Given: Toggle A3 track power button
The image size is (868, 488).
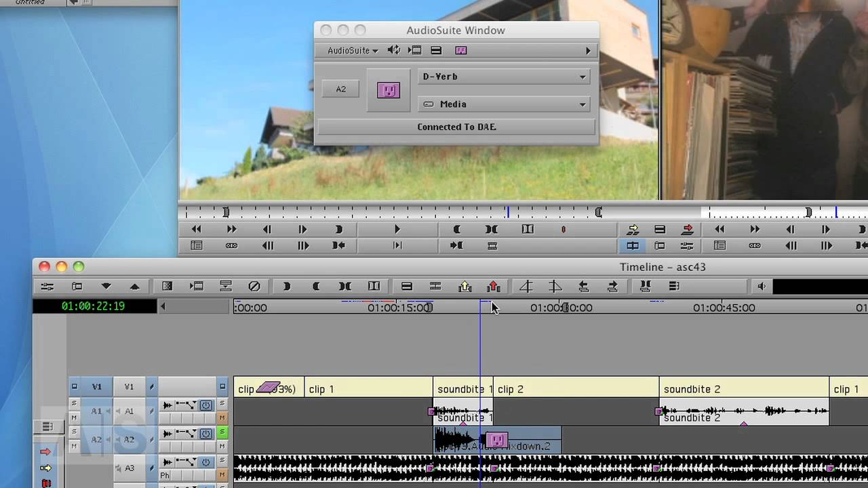Looking at the screenshot, I should (206, 462).
